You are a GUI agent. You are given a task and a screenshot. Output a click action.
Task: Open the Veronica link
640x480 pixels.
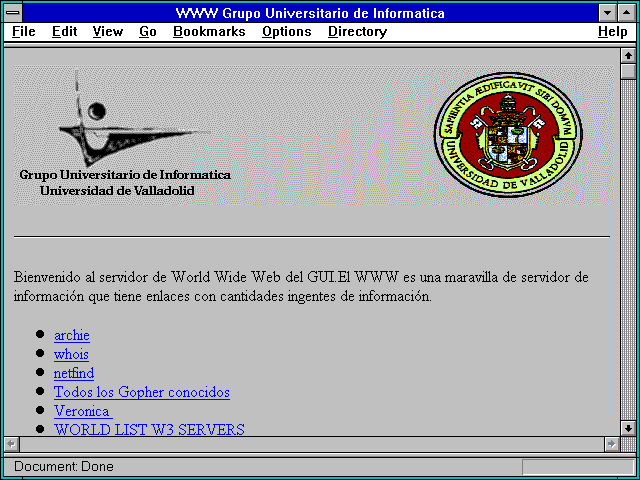tap(83, 411)
